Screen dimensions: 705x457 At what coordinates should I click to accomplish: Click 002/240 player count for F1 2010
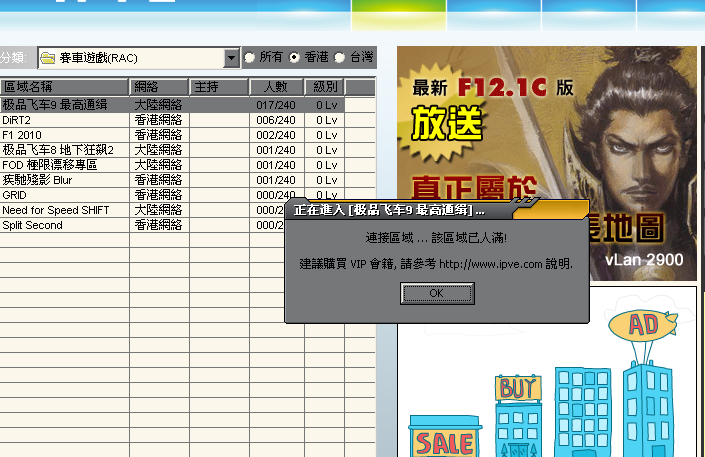[x=276, y=135]
